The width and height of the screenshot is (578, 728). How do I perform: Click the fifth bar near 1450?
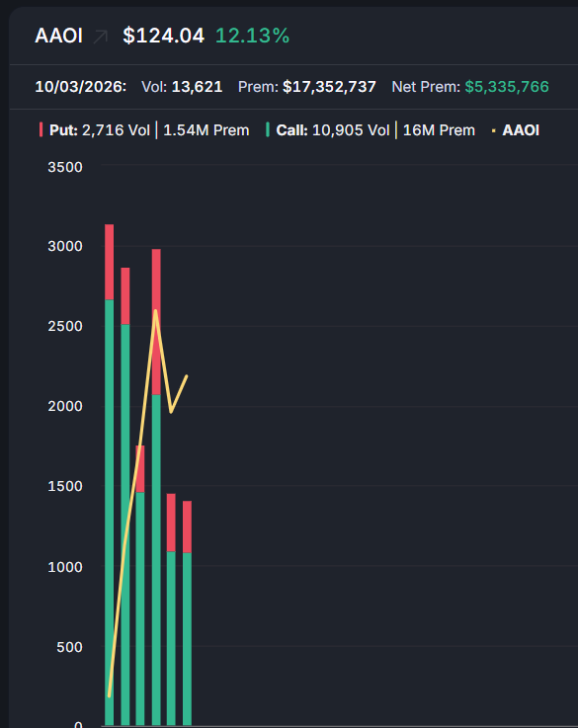point(171,609)
